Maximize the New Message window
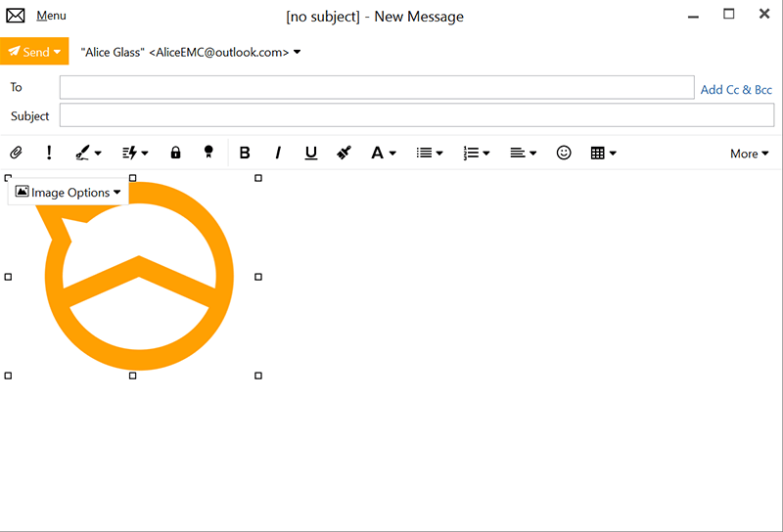 point(729,14)
